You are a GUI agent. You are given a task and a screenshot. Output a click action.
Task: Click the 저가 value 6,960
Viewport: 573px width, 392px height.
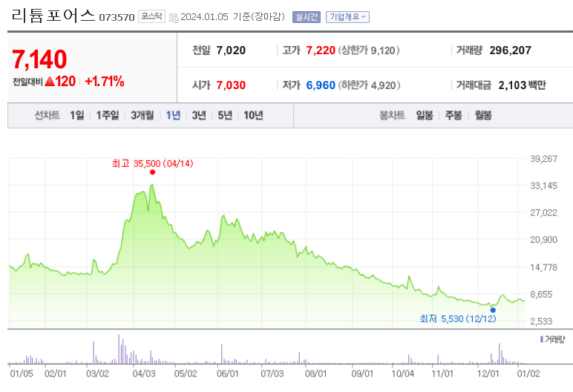[321, 85]
